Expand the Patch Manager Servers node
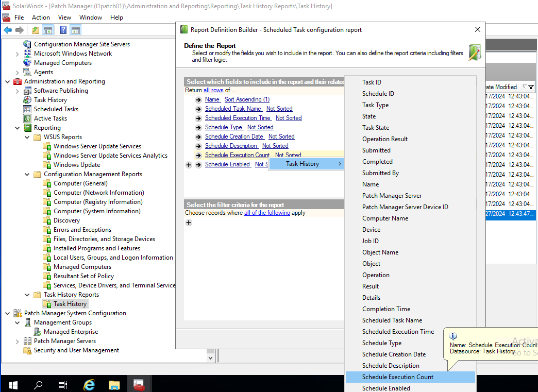The width and height of the screenshot is (538, 392). pyautogui.click(x=17, y=341)
